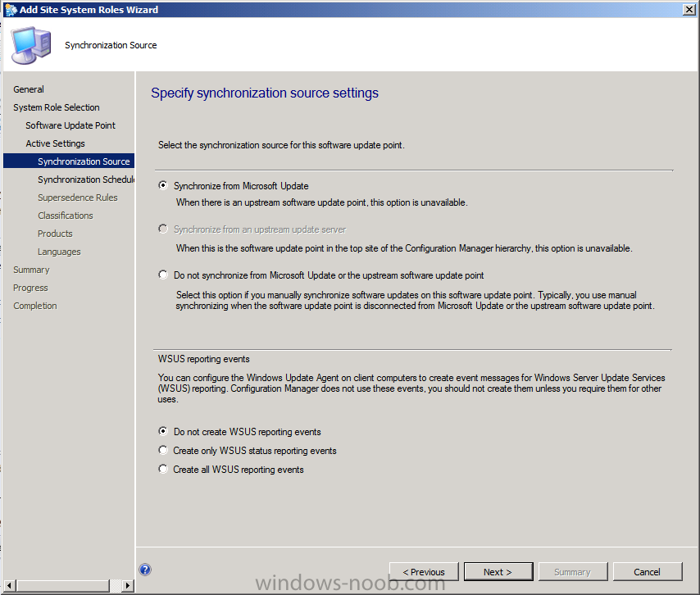The width and height of the screenshot is (700, 595).
Task: Click the sidebar horizontal scrollbar thumb
Action: coord(63,585)
